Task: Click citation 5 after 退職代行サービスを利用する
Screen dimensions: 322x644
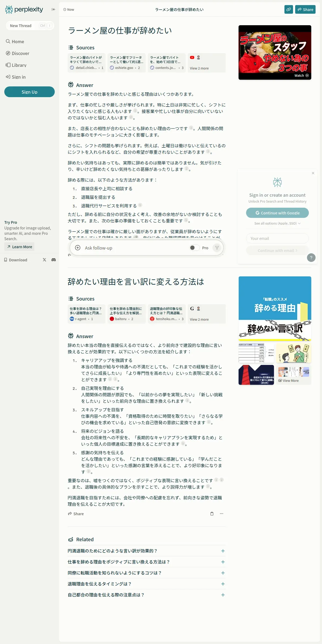Action: tap(140, 205)
